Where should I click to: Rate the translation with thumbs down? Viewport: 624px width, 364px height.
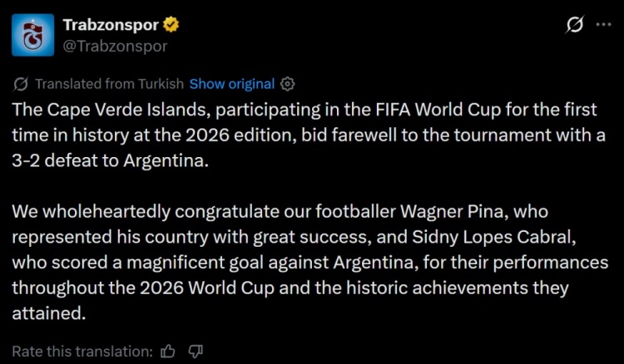(x=195, y=352)
